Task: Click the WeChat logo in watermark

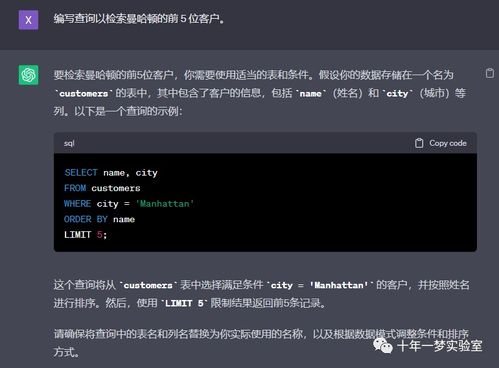Action: (x=383, y=345)
